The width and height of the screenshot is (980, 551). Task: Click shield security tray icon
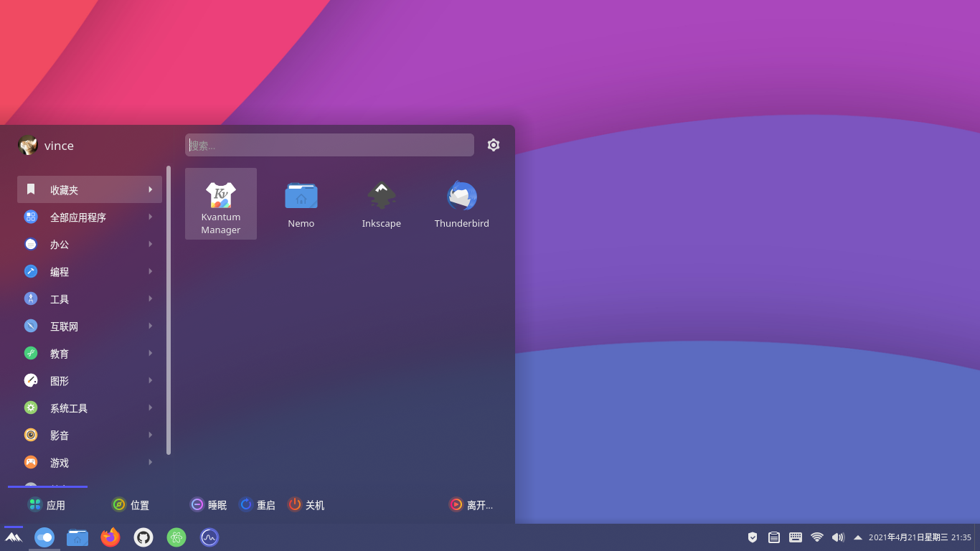coord(753,537)
